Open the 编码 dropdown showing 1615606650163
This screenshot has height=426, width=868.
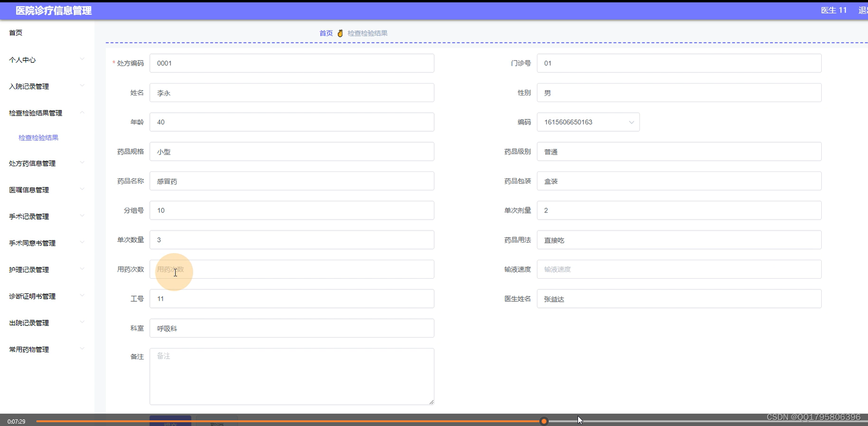(588, 122)
